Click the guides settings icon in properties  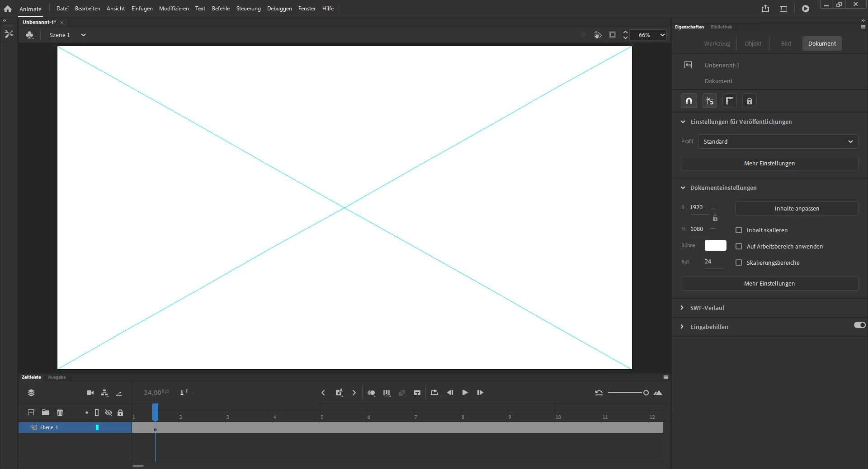[x=710, y=101]
